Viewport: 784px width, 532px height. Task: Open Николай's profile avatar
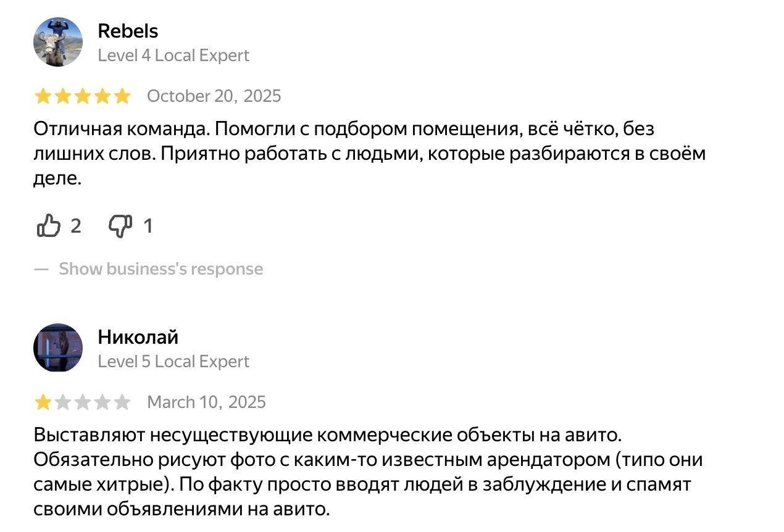click(58, 348)
